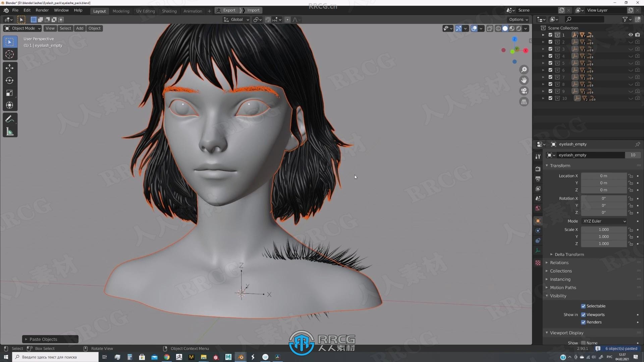Uncheck Show in Renders checkbox
This screenshot has width=644, height=362.
[583, 322]
